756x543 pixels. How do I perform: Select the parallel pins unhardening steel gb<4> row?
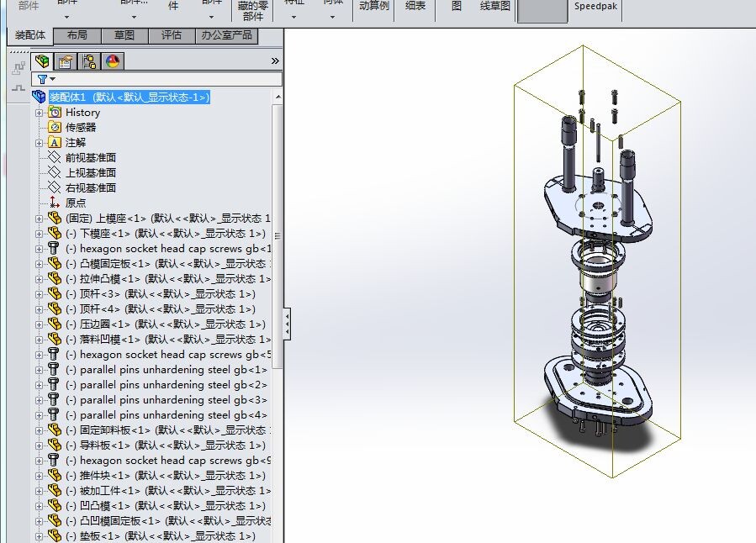point(167,415)
